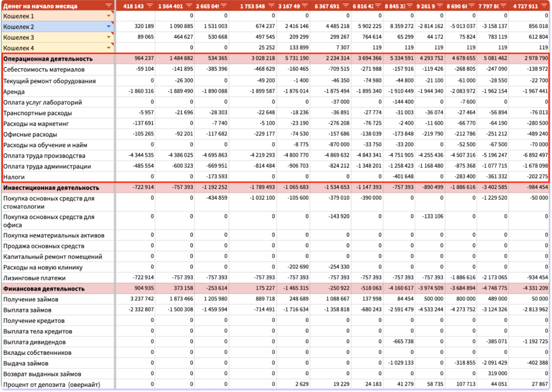Viewport: 552px width, 392px height.
Task: Open filter icon next to header value 4 727 911
Action: (x=544, y=6)
